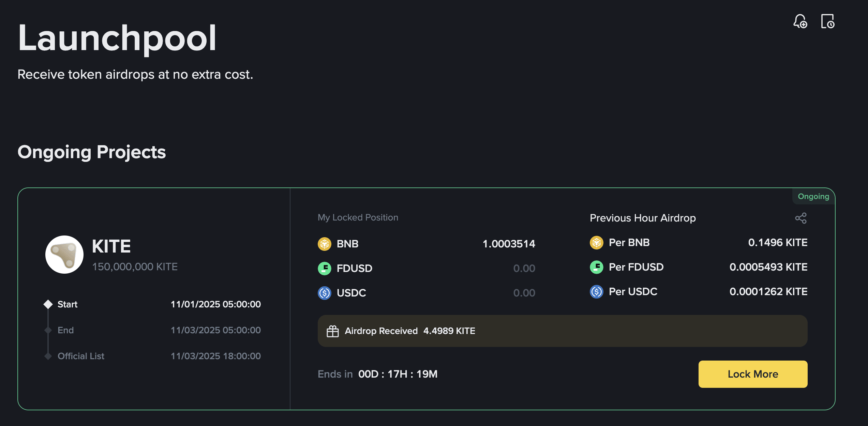868x426 pixels.
Task: Click the Official List timeline marker
Action: [x=48, y=356]
